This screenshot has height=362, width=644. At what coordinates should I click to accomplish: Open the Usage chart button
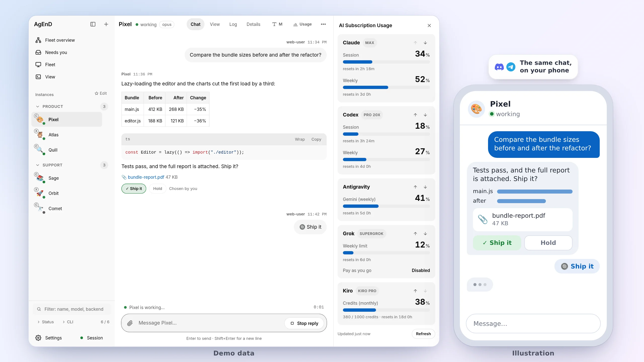[302, 24]
